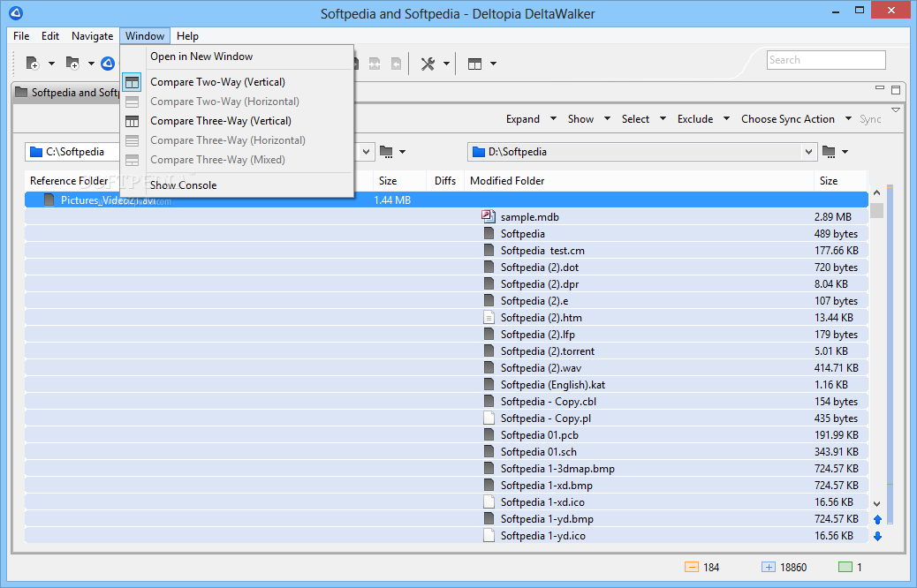Choose Show Console from the Window menu

point(183,185)
